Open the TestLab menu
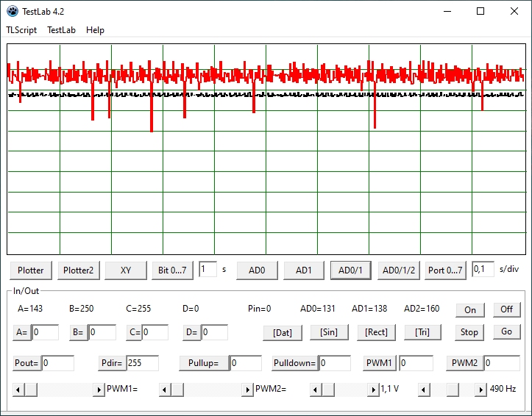Image resolution: width=532 pixels, height=416 pixels. click(x=61, y=30)
